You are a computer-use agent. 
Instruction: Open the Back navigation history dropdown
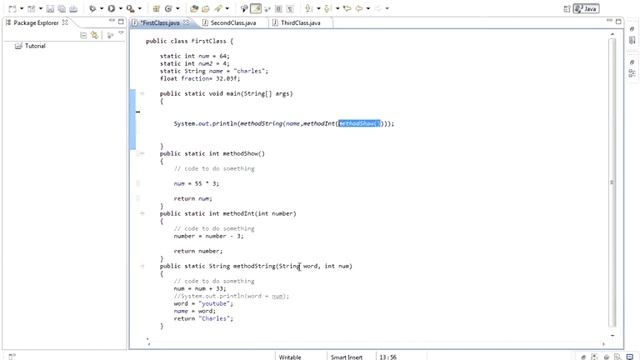tap(368, 9)
